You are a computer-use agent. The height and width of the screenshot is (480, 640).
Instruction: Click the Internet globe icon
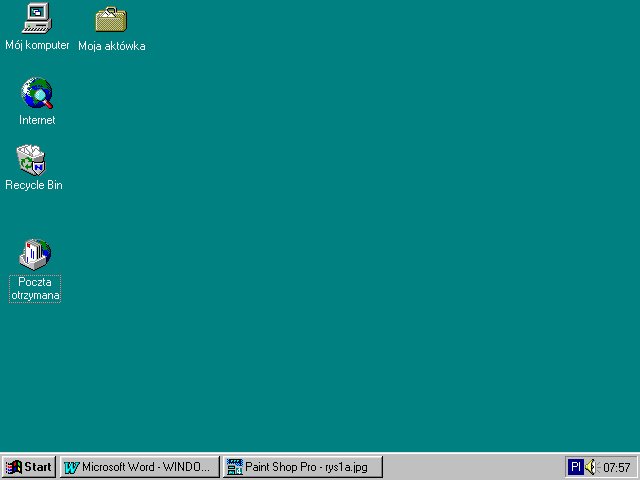37,93
